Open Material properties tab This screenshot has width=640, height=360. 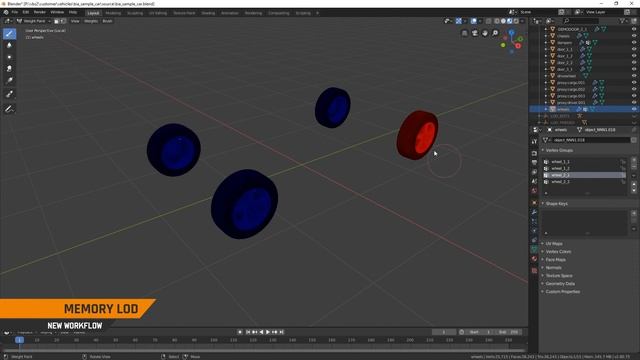(x=534, y=259)
